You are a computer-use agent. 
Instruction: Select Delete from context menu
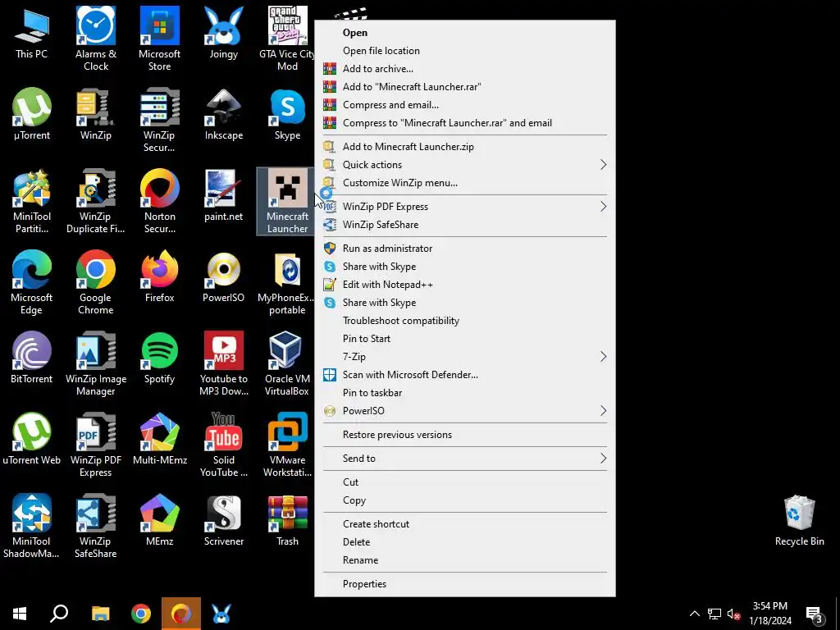pyautogui.click(x=465, y=541)
